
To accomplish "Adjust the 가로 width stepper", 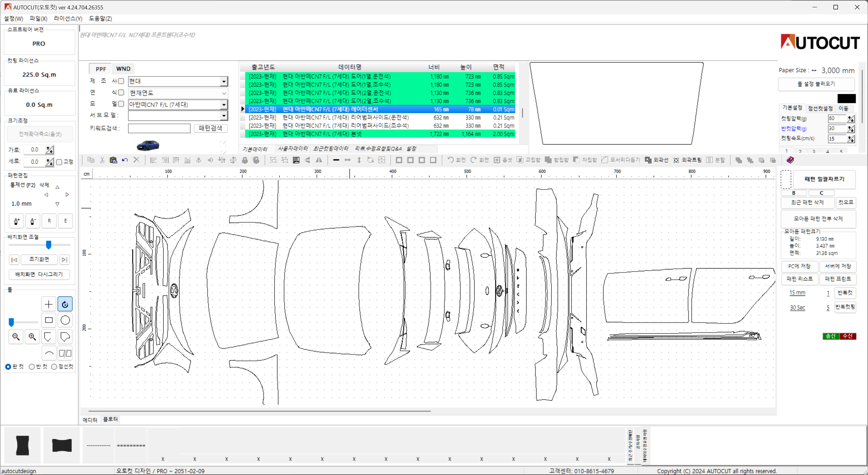I will tap(50, 150).
